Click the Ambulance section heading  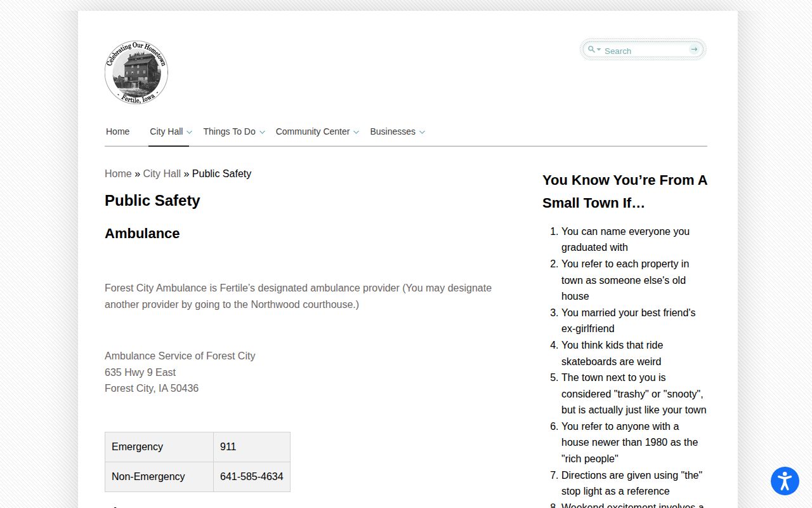(x=142, y=234)
